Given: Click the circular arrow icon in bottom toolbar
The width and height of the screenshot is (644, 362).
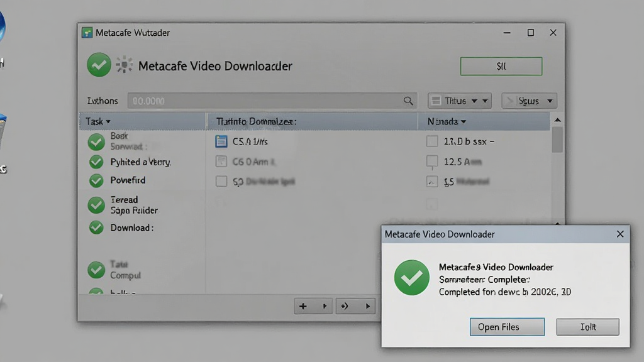Looking at the screenshot, I should [344, 306].
